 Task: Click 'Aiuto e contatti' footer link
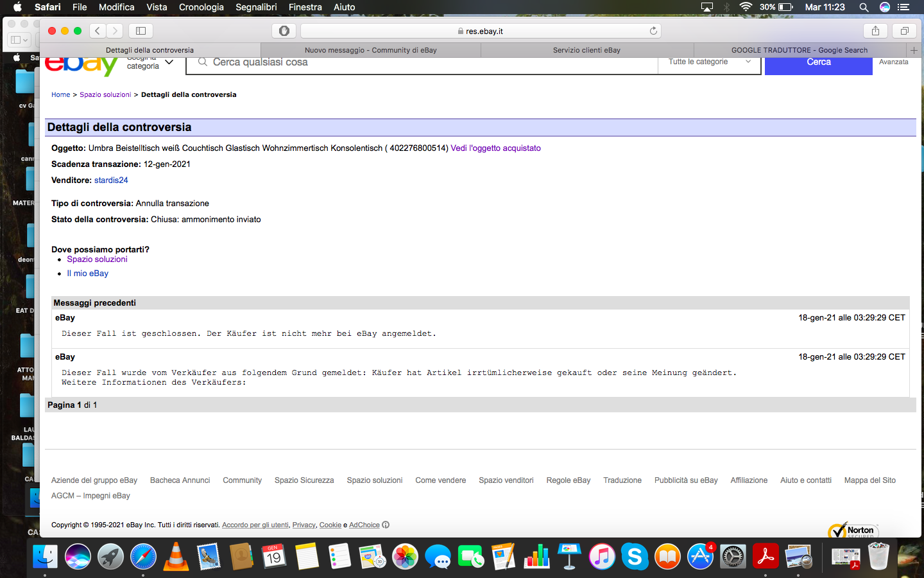tap(805, 480)
